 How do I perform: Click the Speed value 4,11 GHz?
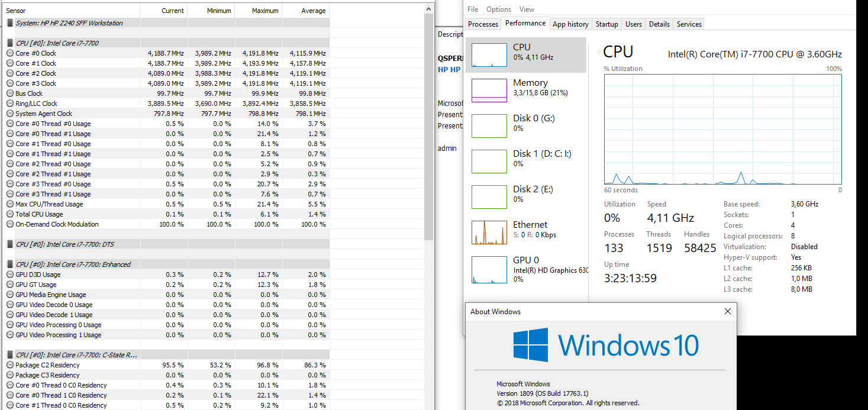(670, 218)
